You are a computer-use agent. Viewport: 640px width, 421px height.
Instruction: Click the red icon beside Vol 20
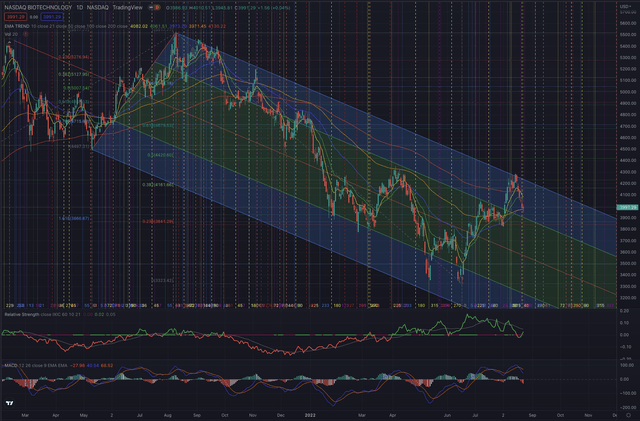tap(25, 34)
